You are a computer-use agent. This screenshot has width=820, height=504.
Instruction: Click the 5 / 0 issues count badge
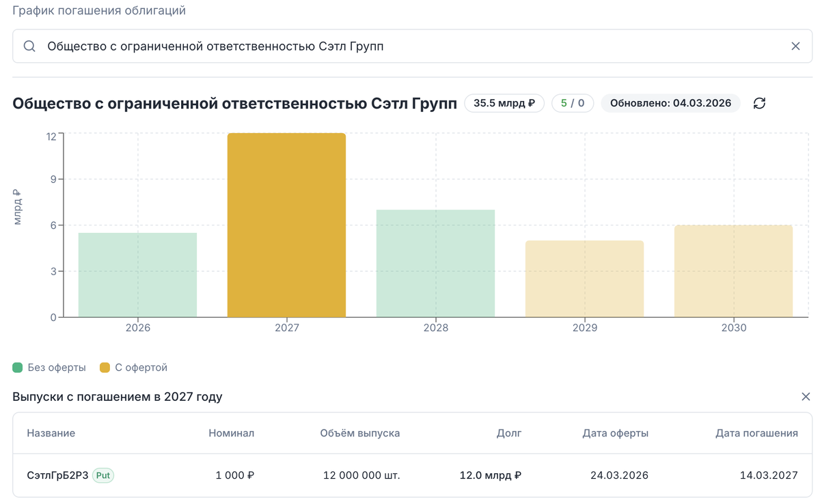click(x=573, y=103)
